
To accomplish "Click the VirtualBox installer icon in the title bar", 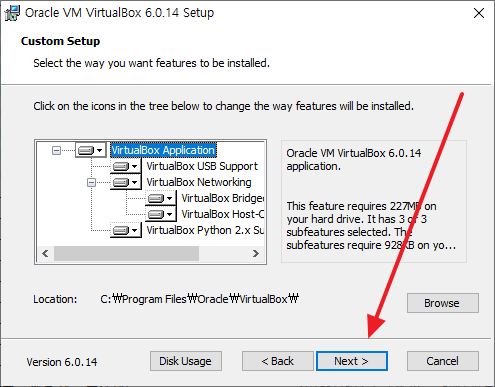I will tap(12, 13).
